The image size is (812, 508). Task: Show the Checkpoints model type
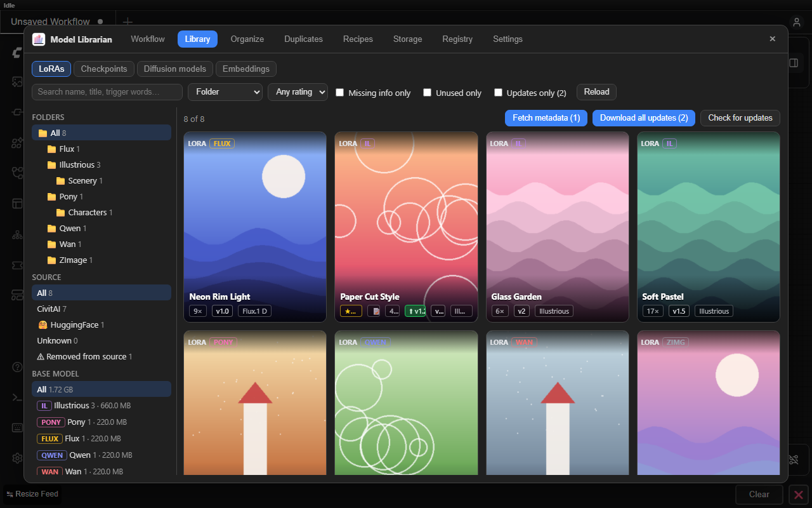(x=104, y=69)
